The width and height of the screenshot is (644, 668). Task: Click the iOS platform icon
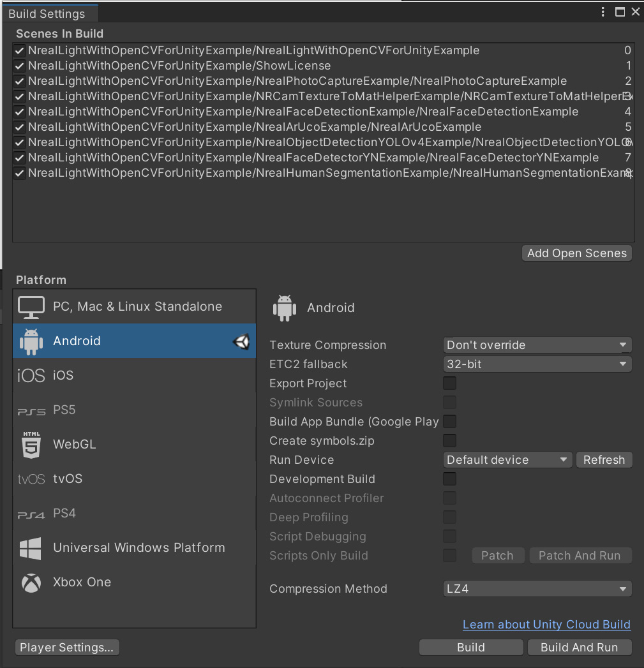click(x=31, y=375)
